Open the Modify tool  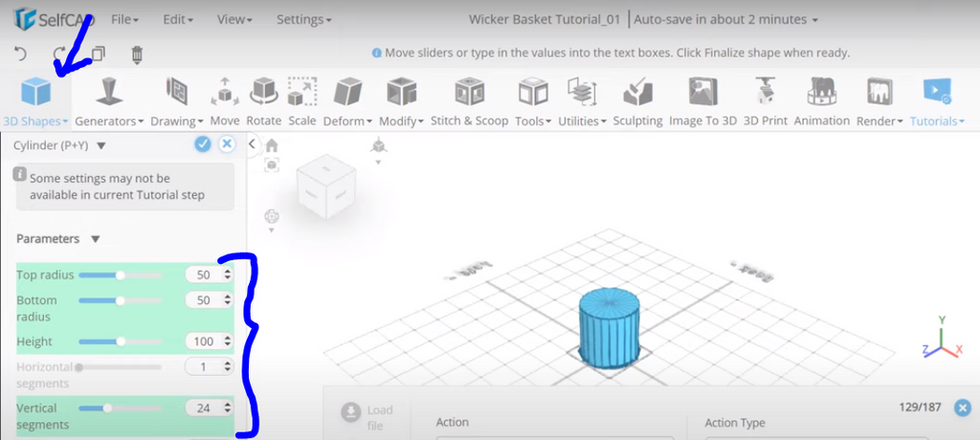(x=401, y=102)
